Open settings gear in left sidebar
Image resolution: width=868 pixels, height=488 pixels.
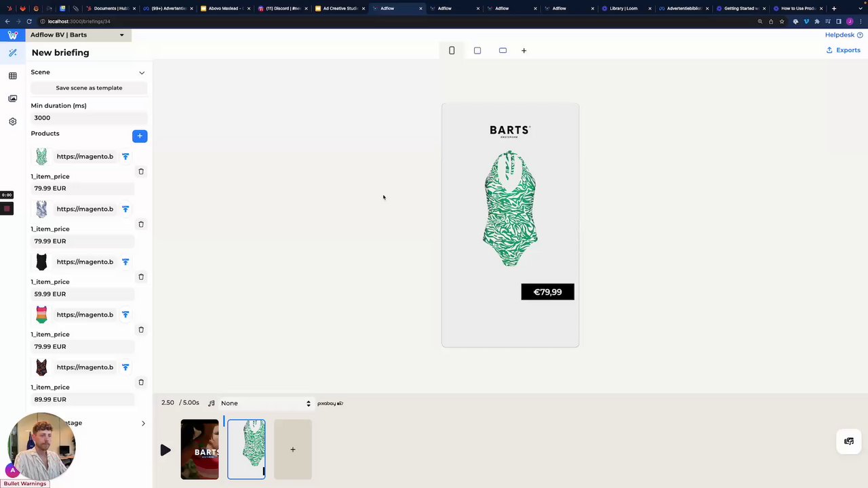tap(12, 121)
